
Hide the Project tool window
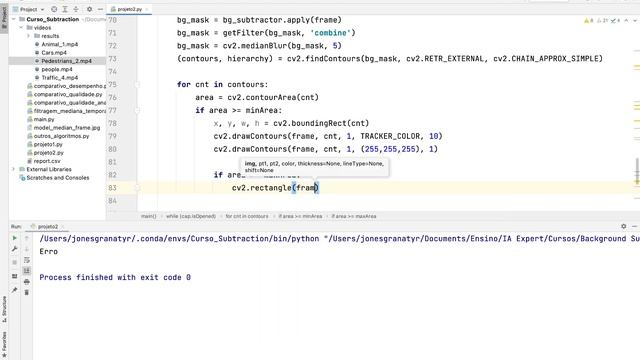[x=100, y=9]
